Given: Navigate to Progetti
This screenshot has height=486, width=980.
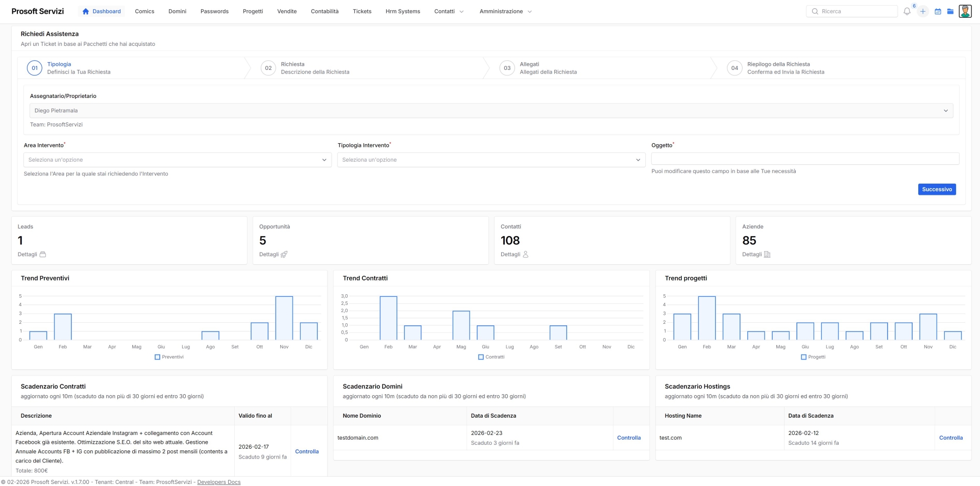Looking at the screenshot, I should coord(253,11).
